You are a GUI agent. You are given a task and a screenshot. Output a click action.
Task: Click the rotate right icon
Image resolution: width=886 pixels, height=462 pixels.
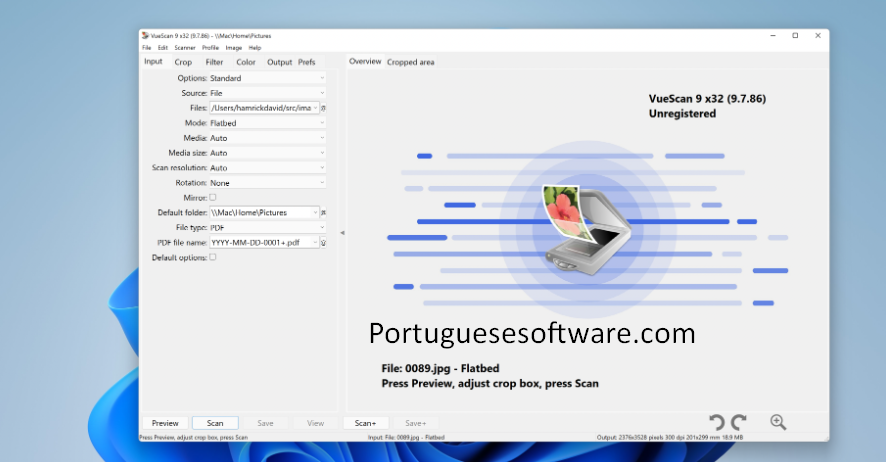tap(739, 422)
